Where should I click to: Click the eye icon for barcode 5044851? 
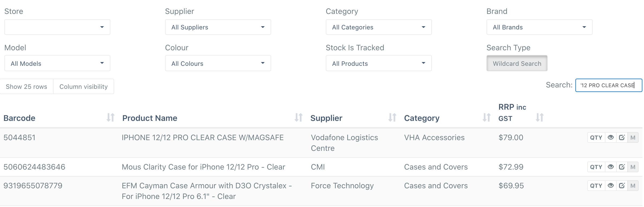[x=611, y=137]
